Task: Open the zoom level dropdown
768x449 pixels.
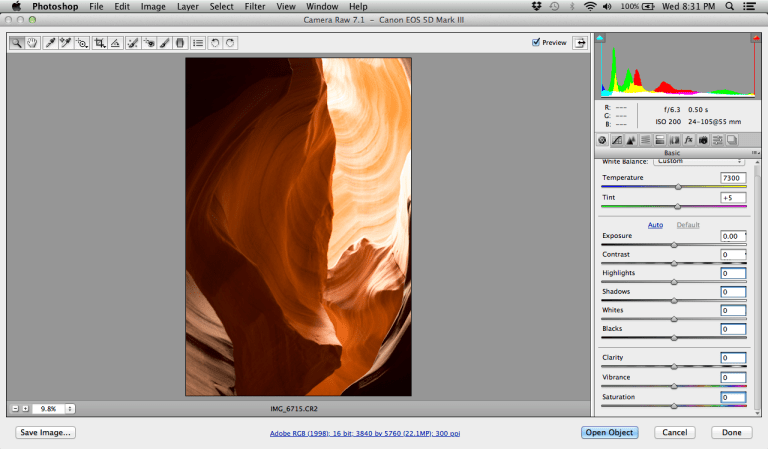Action: click(x=70, y=408)
